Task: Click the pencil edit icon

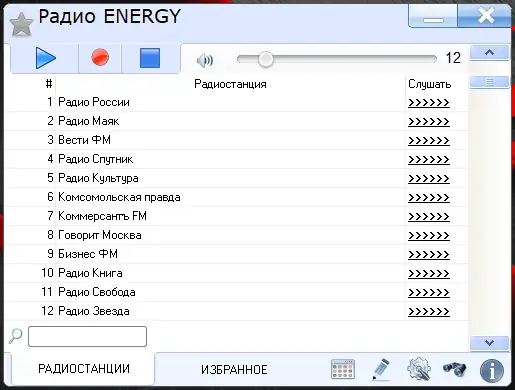Action: tap(381, 369)
